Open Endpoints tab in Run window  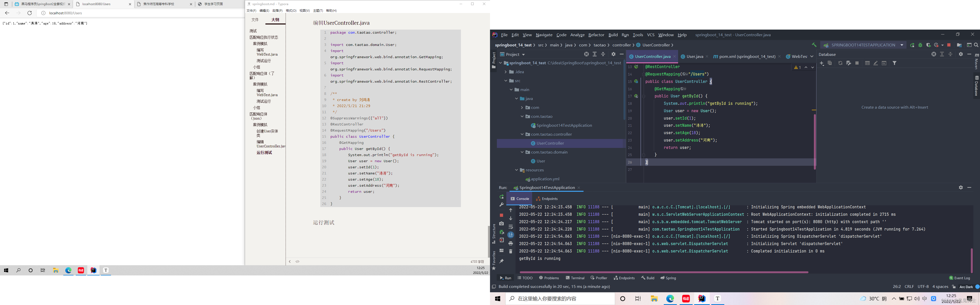click(x=547, y=198)
